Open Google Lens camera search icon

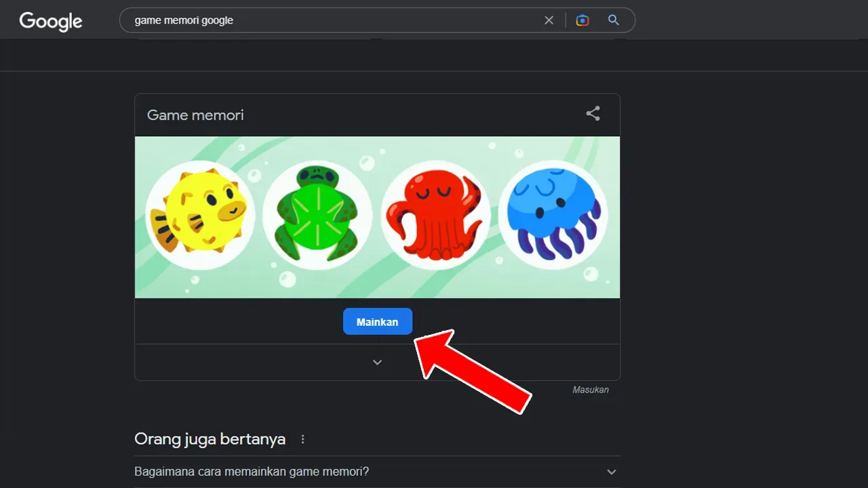583,20
